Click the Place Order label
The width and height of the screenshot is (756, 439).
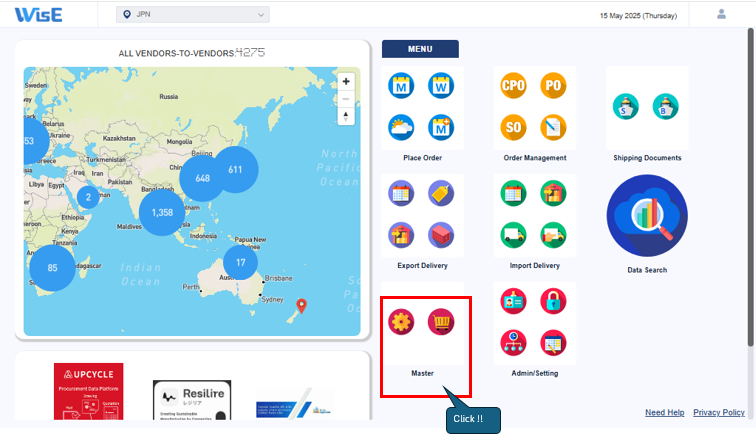(422, 158)
